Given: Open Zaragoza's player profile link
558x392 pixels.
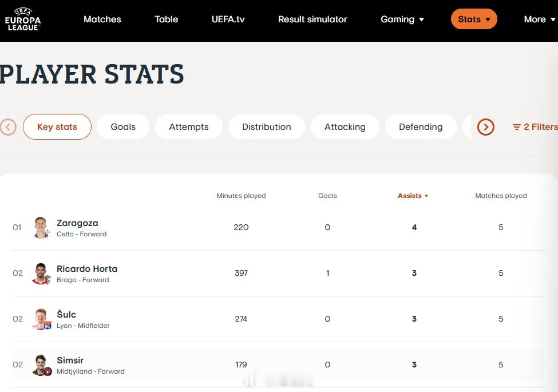Looking at the screenshot, I should tap(77, 223).
